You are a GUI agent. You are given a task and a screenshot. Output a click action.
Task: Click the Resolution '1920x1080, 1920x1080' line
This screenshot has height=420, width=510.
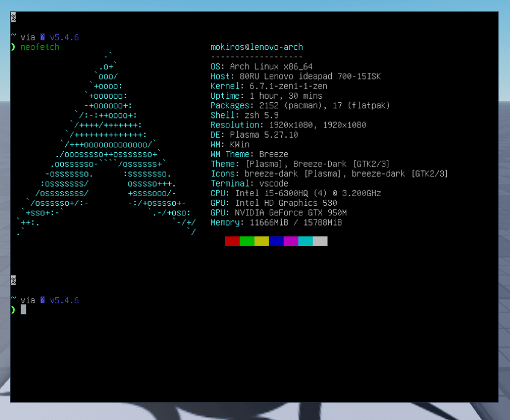tap(288, 125)
